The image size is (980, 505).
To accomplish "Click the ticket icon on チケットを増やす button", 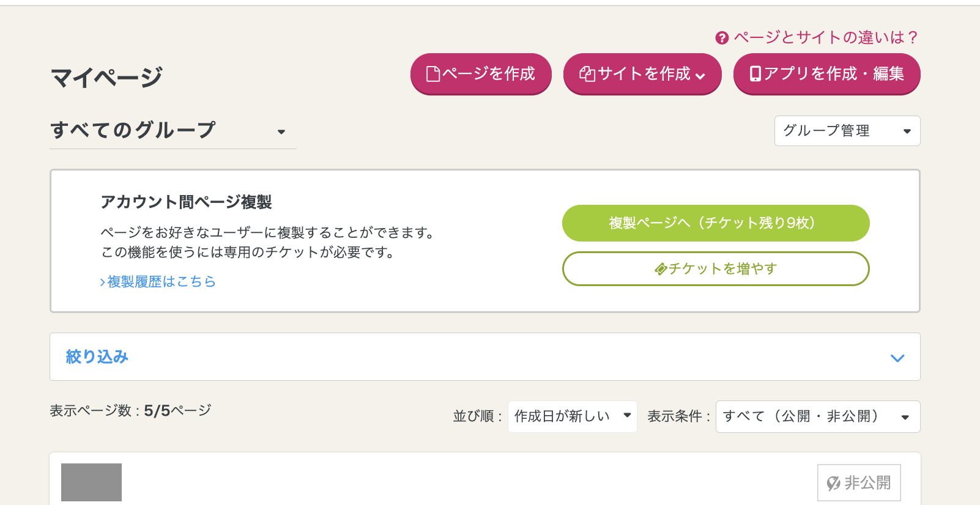I will (659, 268).
